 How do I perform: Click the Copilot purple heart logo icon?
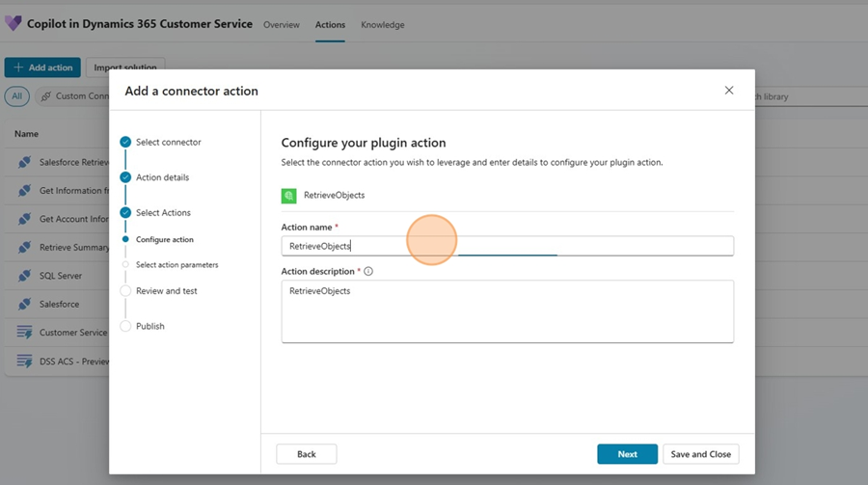click(x=14, y=23)
